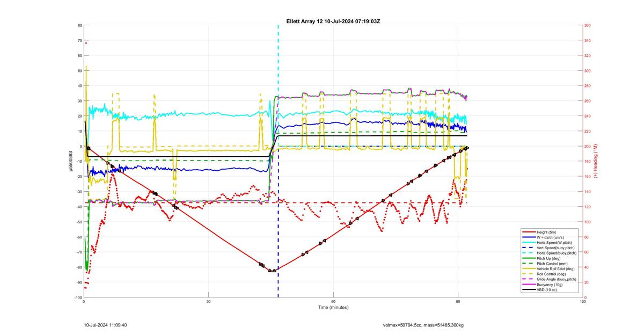Screen dimensions: 644x334
Task: Click the left axis tick label '80'
Action: click(x=79, y=25)
